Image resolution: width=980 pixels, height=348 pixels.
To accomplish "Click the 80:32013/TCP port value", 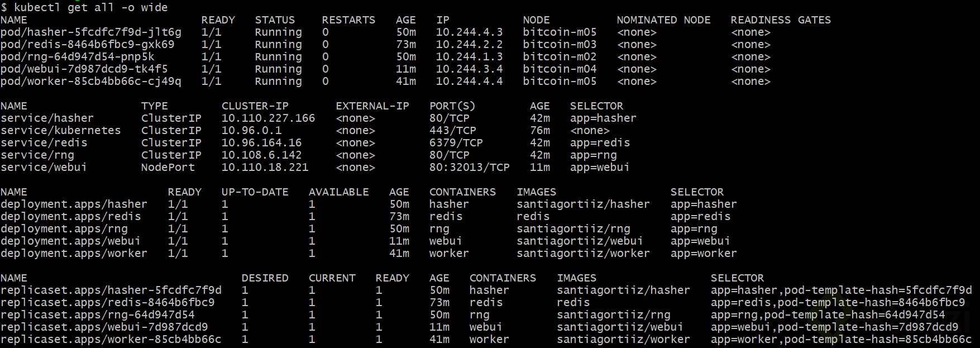I will (469, 168).
